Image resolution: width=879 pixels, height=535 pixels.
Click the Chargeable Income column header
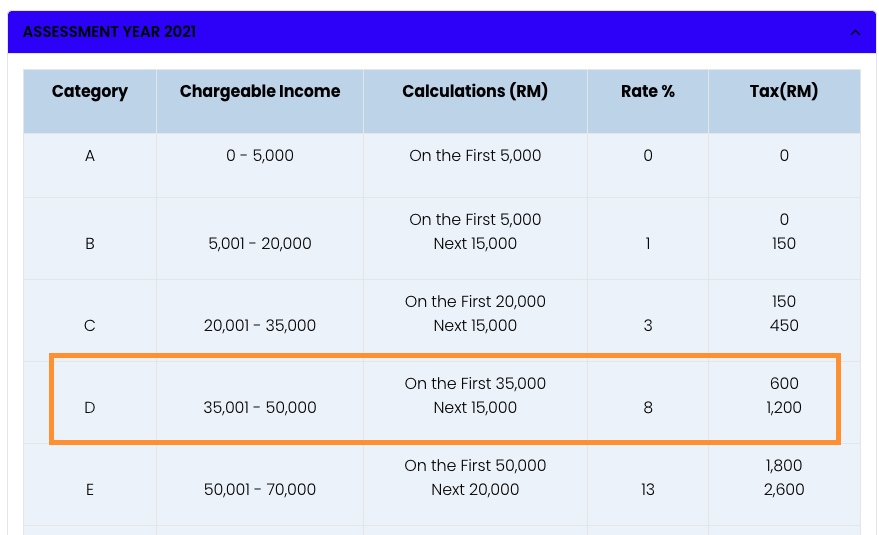pyautogui.click(x=260, y=91)
